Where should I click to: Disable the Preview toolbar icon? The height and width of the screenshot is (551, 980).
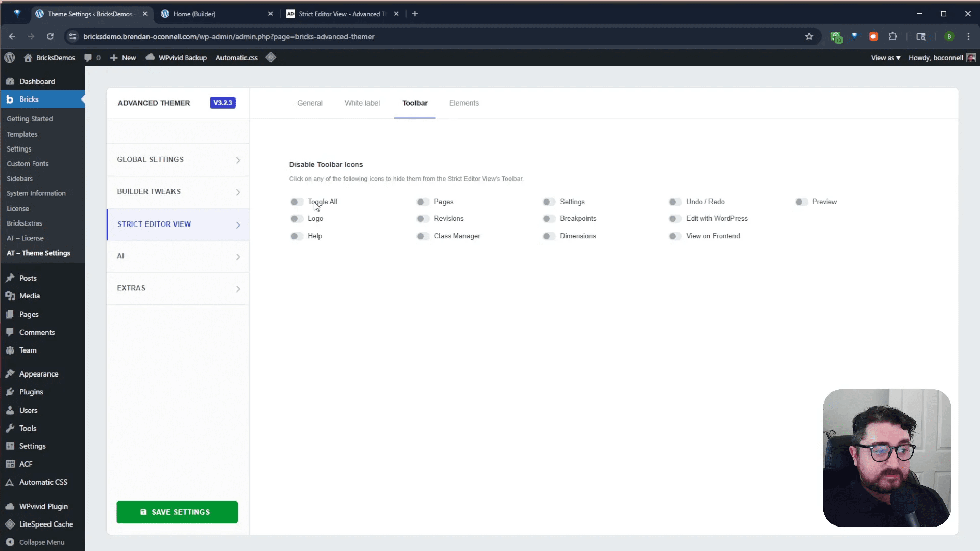(800, 202)
